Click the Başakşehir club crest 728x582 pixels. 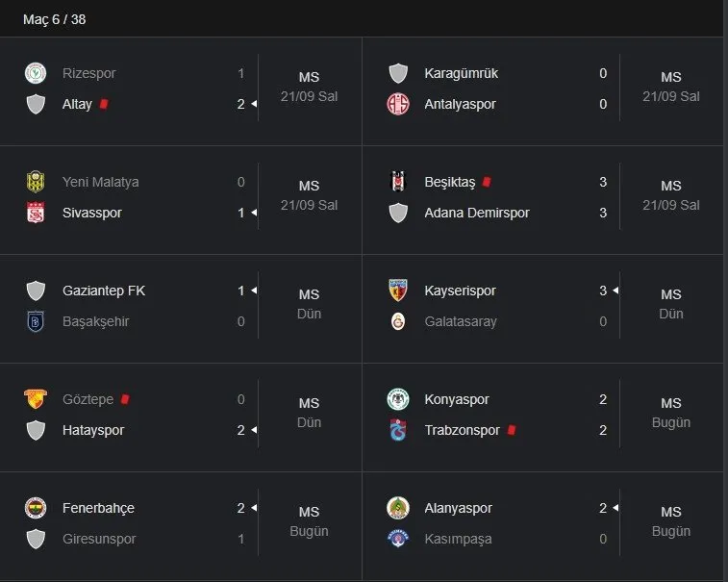pos(36,321)
